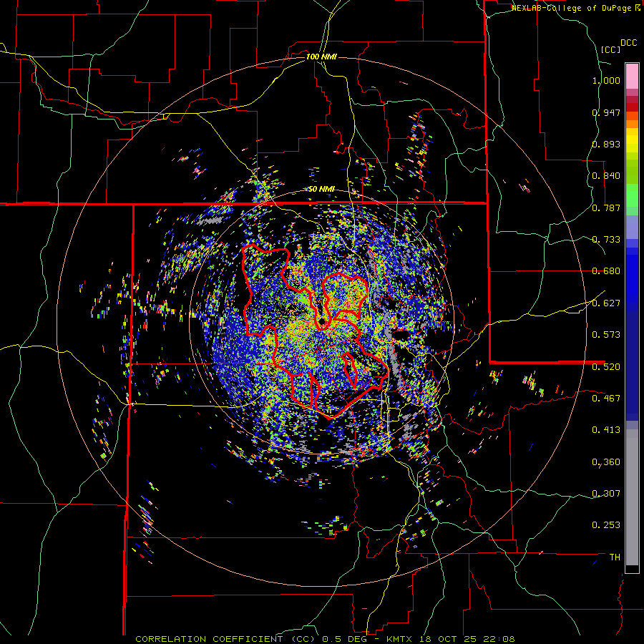Click the 0.787 legend value
The height and width of the screenshot is (644, 644).
(606, 208)
